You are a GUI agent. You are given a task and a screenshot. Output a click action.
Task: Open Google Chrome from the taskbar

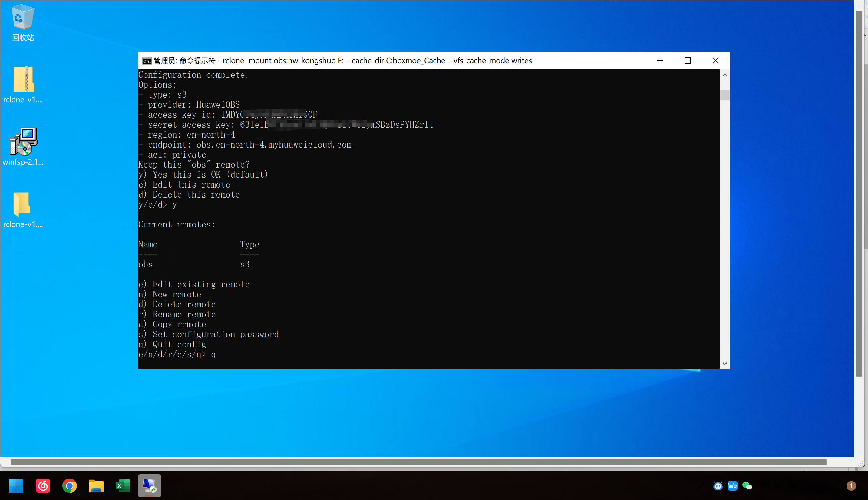[x=69, y=485]
